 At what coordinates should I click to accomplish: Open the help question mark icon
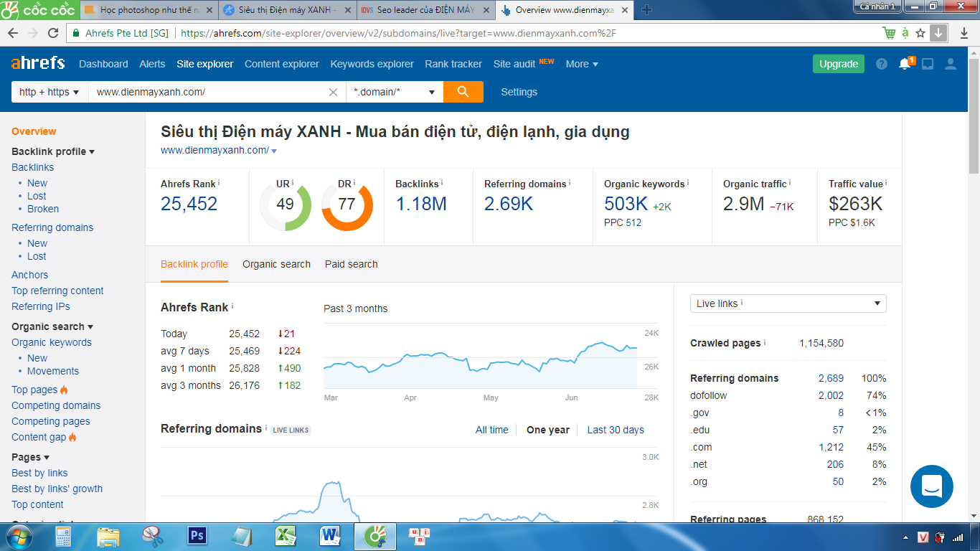(x=882, y=64)
